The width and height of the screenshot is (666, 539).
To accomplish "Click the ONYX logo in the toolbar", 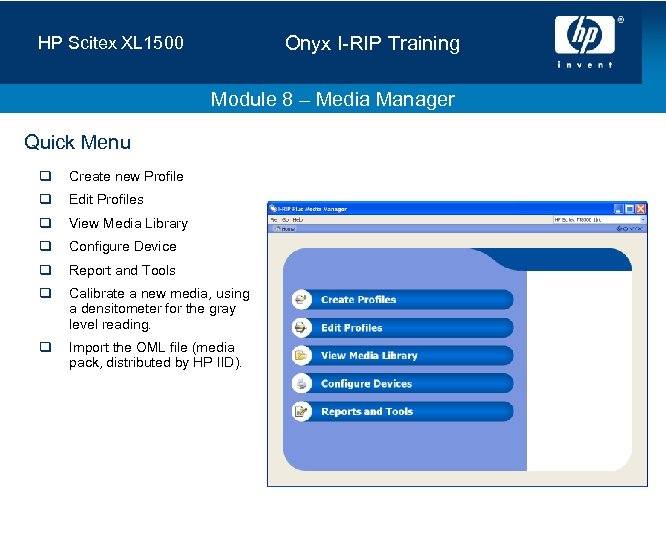I will [629, 229].
